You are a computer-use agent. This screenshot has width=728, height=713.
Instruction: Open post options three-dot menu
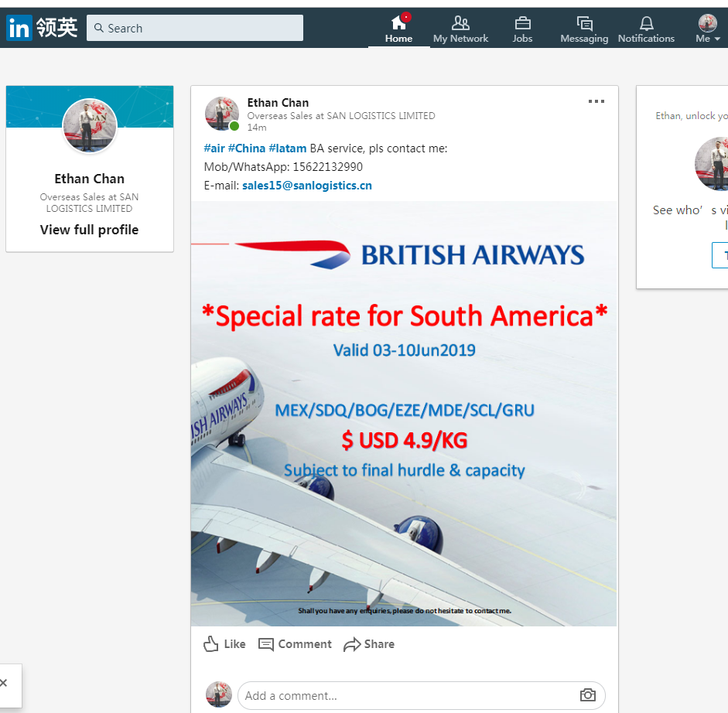click(596, 101)
